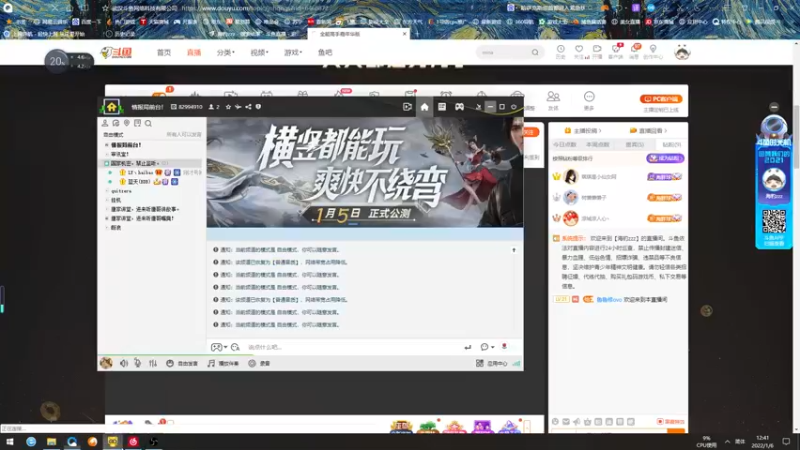Select user 蓝天(mm) in the channel tree
Image resolution: width=800 pixels, height=450 pixels.
point(139,182)
